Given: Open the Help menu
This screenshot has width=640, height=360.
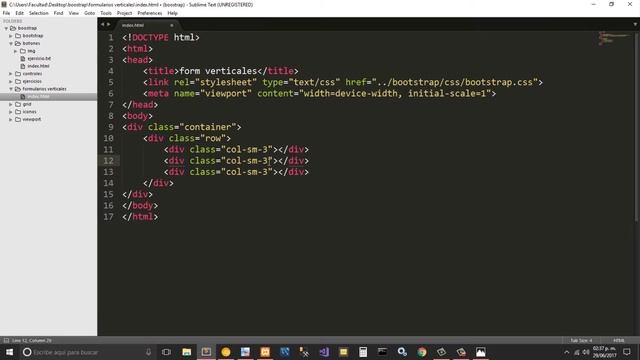Looking at the screenshot, I should click(172, 13).
